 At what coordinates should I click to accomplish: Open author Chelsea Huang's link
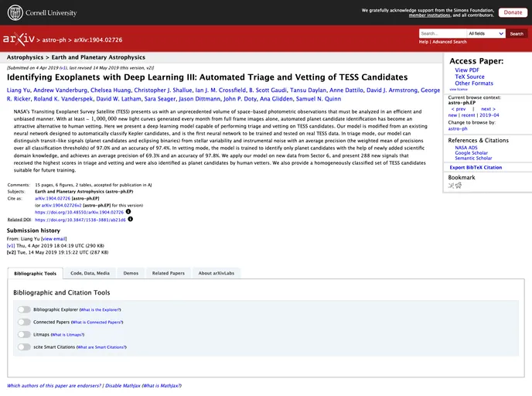coord(111,90)
